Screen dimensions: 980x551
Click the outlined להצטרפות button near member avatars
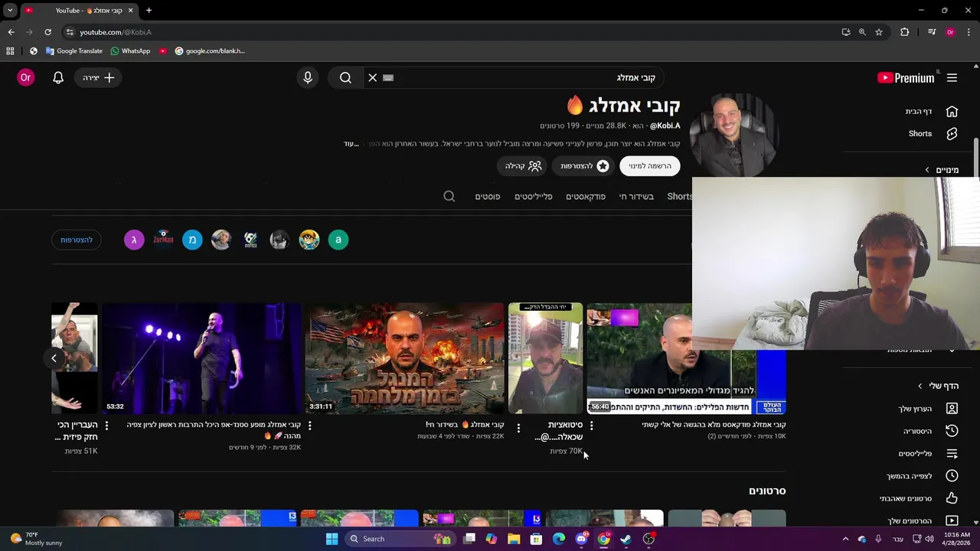pos(77,240)
